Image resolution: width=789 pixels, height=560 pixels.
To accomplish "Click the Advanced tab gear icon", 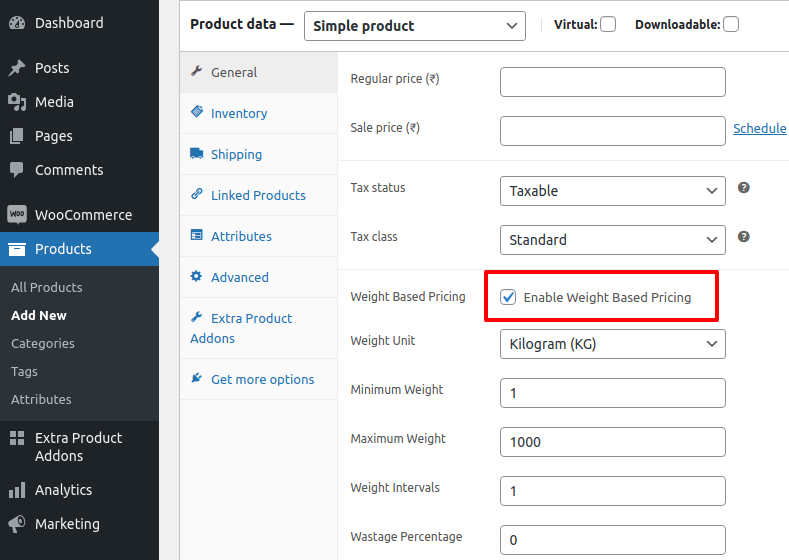I will (197, 276).
